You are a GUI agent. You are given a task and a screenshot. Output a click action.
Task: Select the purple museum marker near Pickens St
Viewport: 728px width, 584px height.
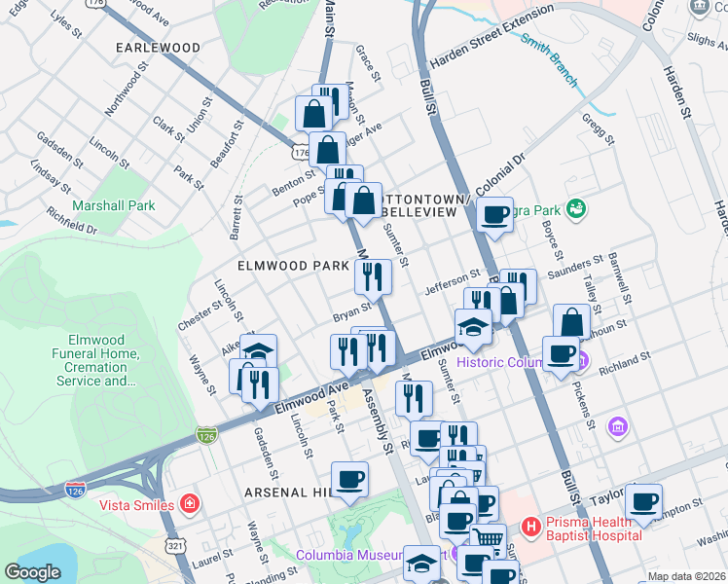(x=617, y=426)
